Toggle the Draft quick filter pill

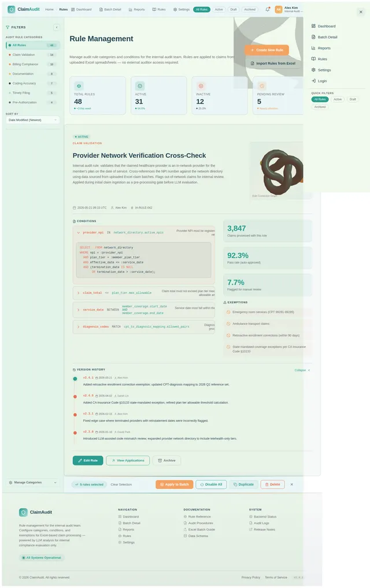353,99
